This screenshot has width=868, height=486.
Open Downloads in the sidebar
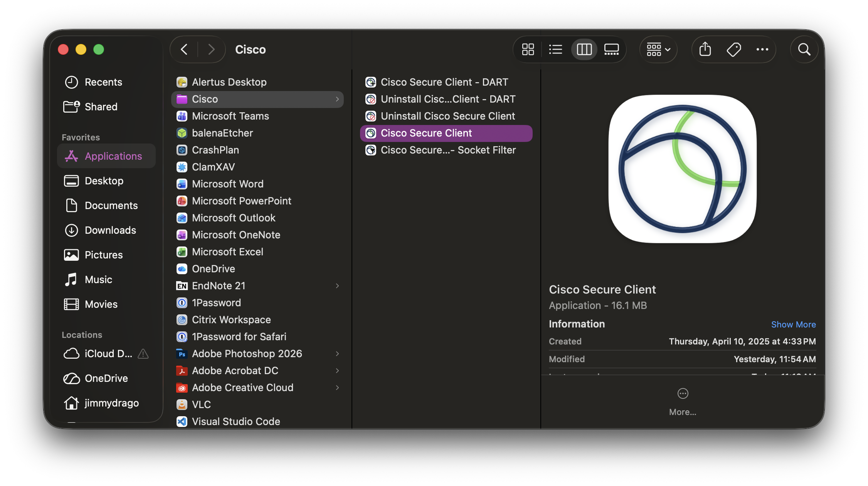click(x=106, y=230)
